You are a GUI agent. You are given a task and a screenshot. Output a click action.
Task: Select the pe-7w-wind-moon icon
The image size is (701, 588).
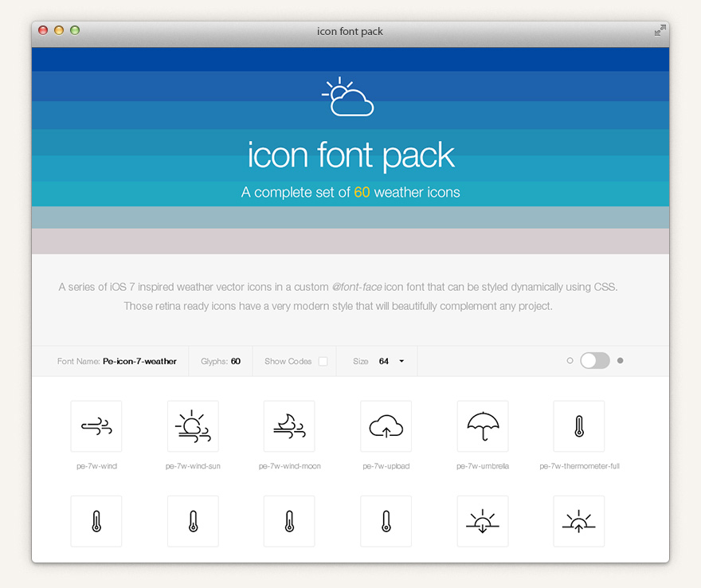click(x=289, y=425)
